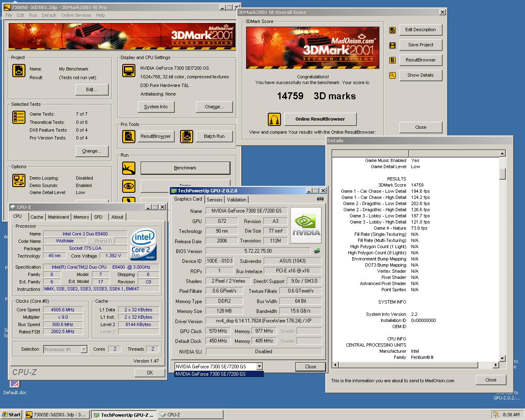Click the Online ResultBrowser icon in score window
The image size is (525, 420).
point(274,119)
